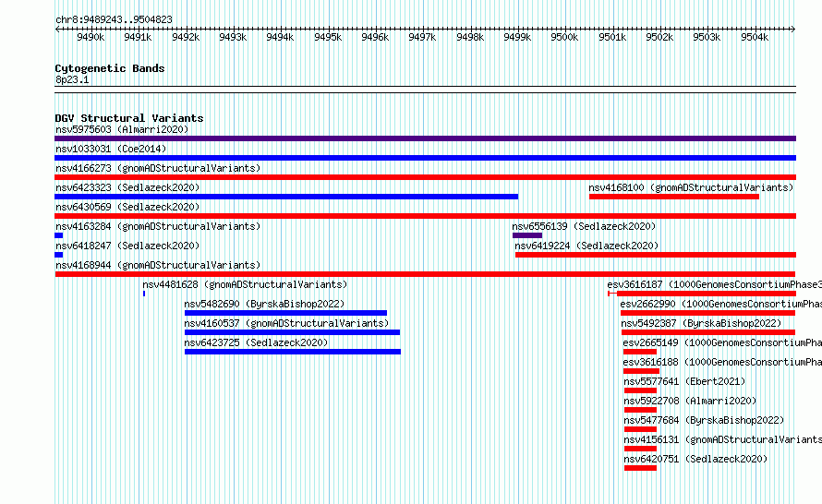Select the red bar under nsv5922708
The width and height of the screenshot is (822, 504).
point(640,410)
